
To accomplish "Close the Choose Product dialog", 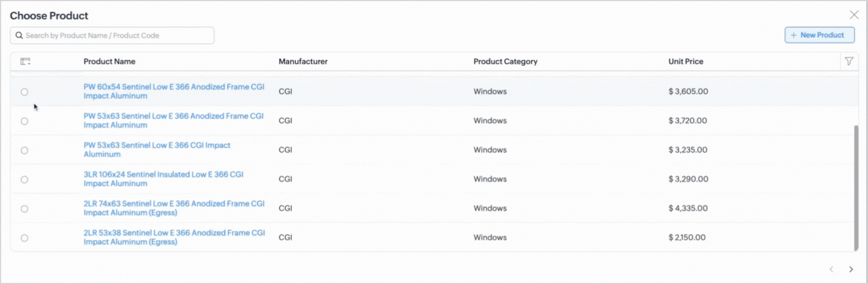I will click(x=854, y=15).
